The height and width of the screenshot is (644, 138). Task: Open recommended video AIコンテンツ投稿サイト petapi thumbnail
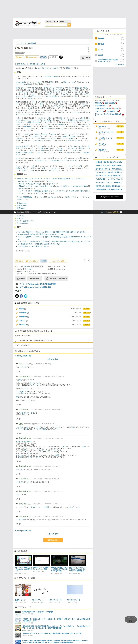[x=24, y=560]
